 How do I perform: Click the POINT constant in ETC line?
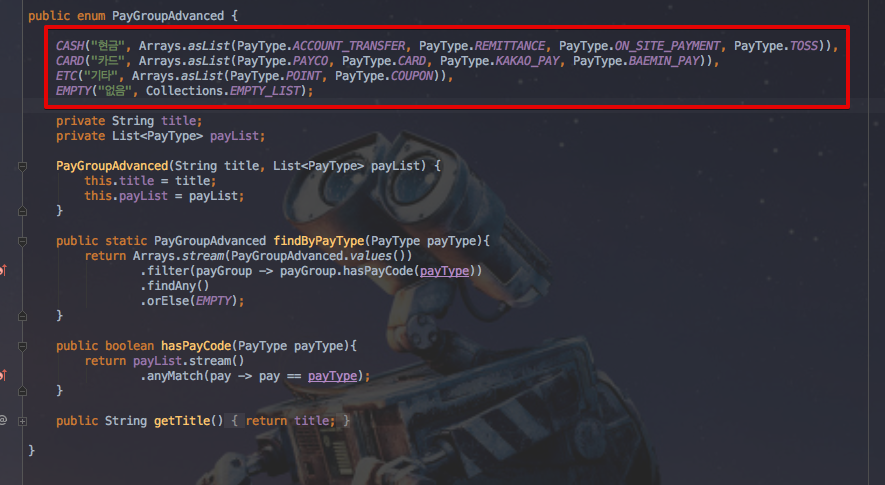(304, 76)
